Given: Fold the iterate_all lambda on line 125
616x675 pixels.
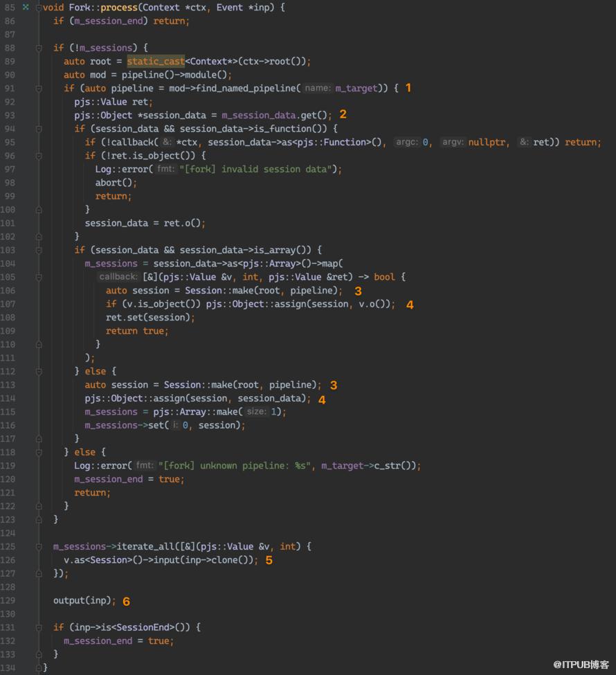Looking at the screenshot, I should 39,547.
